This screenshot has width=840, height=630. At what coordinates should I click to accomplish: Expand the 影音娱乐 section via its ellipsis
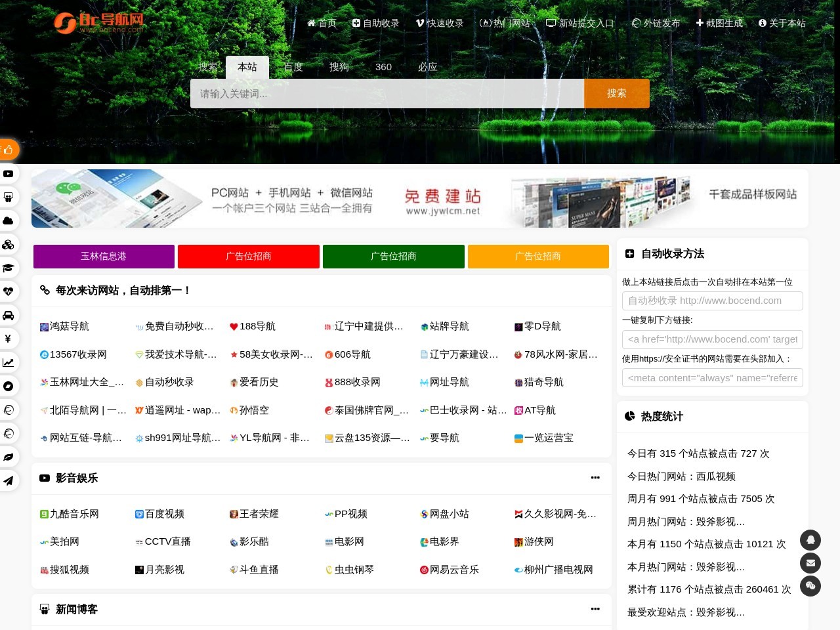point(595,478)
